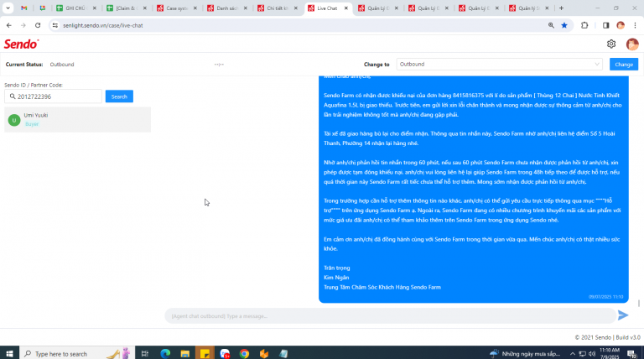Image resolution: width=644 pixels, height=359 pixels.
Task: Reload the current page
Action: 38,25
